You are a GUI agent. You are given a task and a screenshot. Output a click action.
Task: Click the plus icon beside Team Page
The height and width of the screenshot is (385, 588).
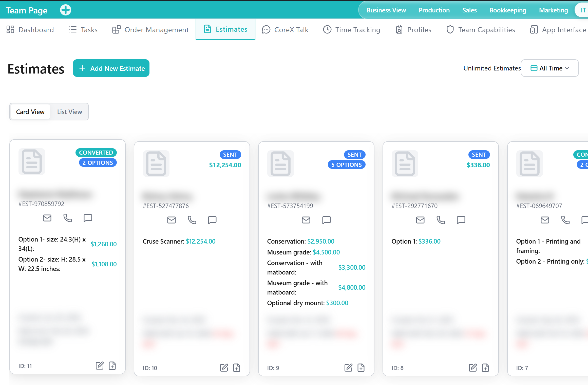pos(66,10)
